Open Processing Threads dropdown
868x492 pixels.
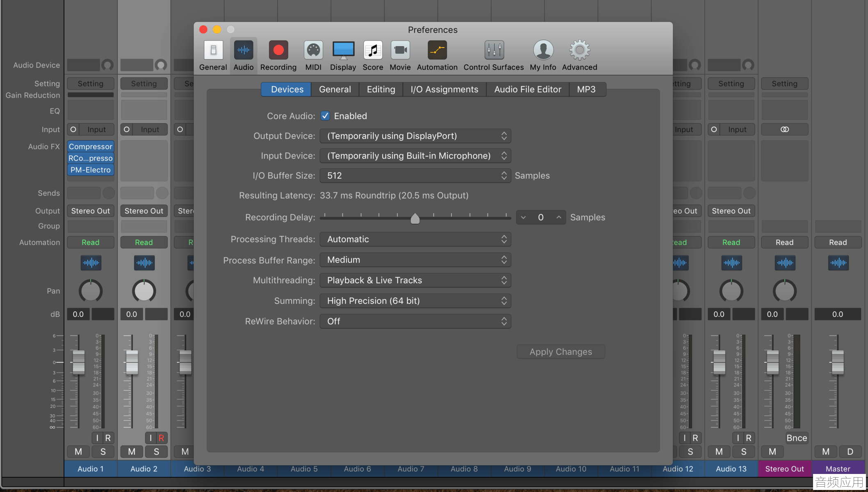(415, 239)
